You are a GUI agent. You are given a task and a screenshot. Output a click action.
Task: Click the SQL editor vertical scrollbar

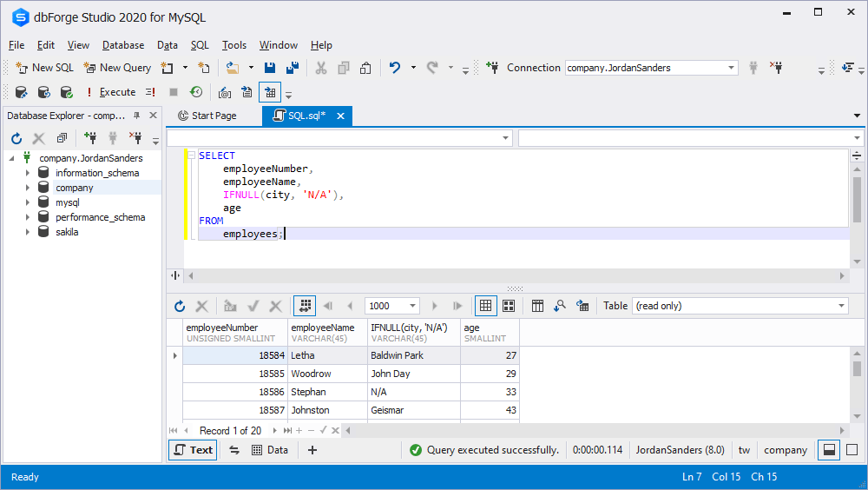[857, 200]
